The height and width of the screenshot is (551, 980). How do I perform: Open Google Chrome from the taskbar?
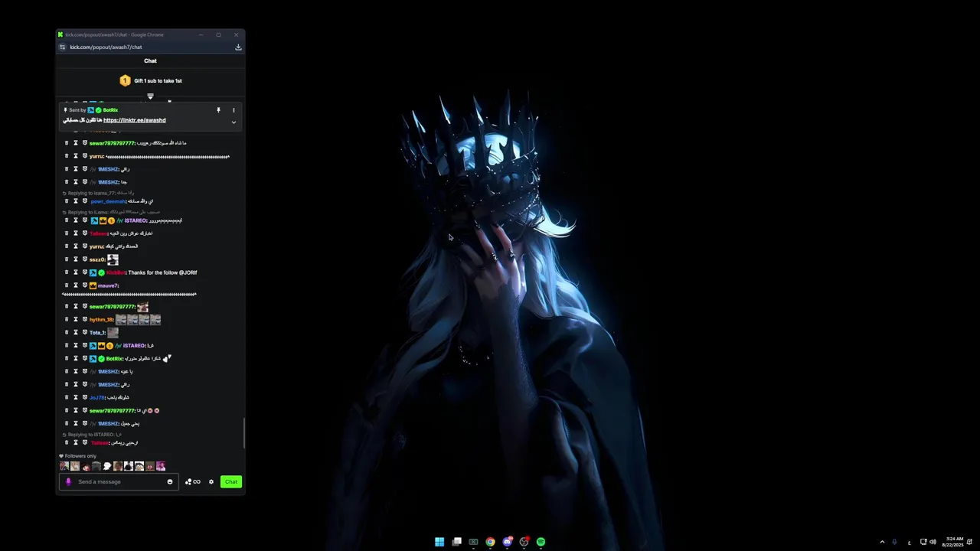point(490,542)
